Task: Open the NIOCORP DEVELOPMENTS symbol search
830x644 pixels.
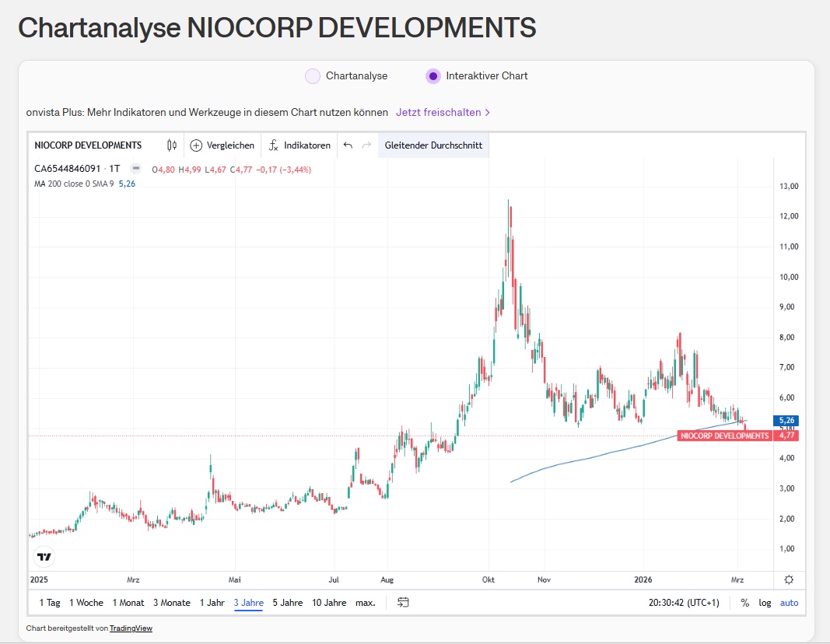Action: 88,145
